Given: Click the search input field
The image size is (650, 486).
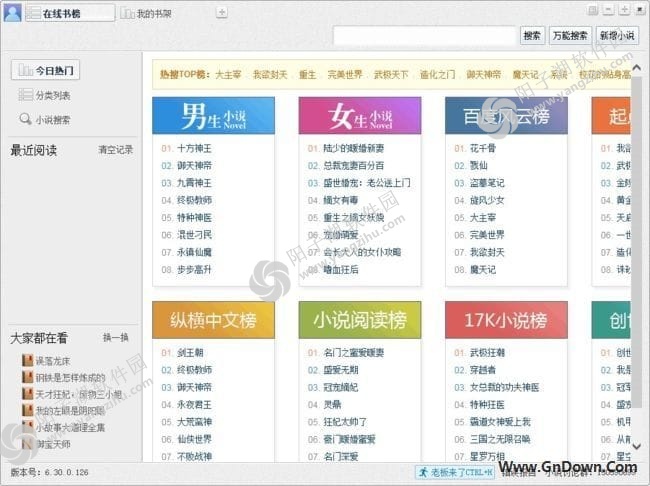Looking at the screenshot, I should (424, 36).
